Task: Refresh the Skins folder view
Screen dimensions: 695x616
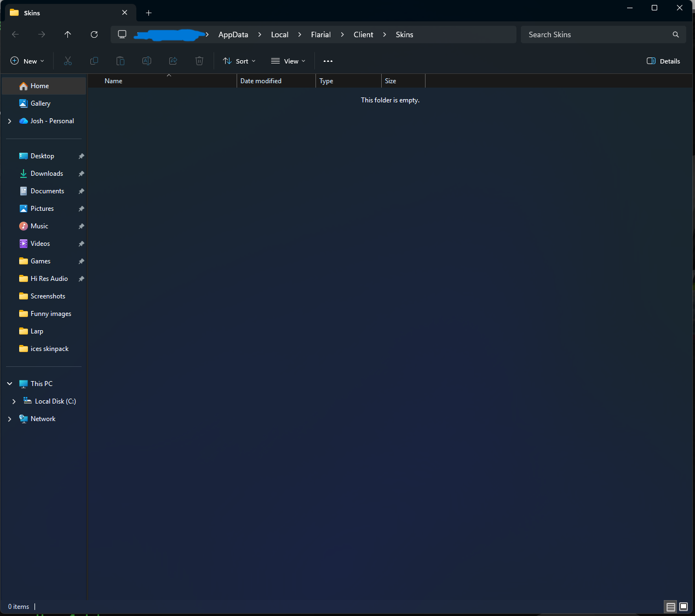Action: 94,34
